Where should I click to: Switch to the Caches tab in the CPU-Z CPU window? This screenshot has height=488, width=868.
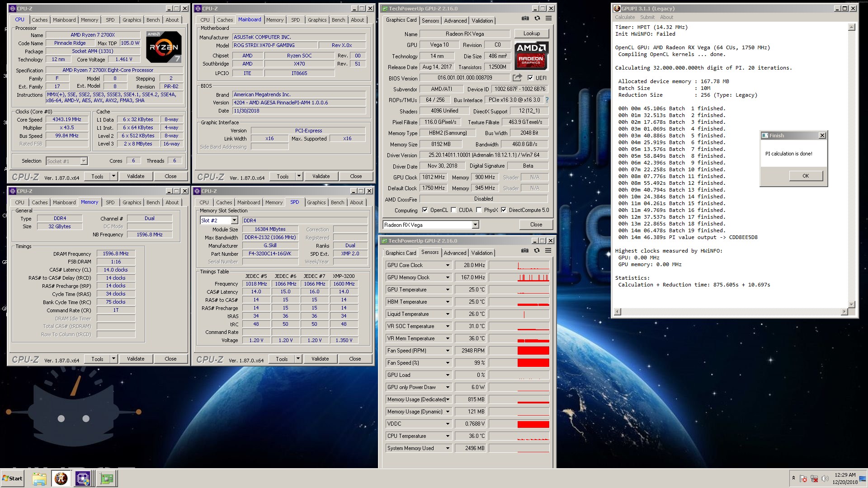[x=40, y=20]
